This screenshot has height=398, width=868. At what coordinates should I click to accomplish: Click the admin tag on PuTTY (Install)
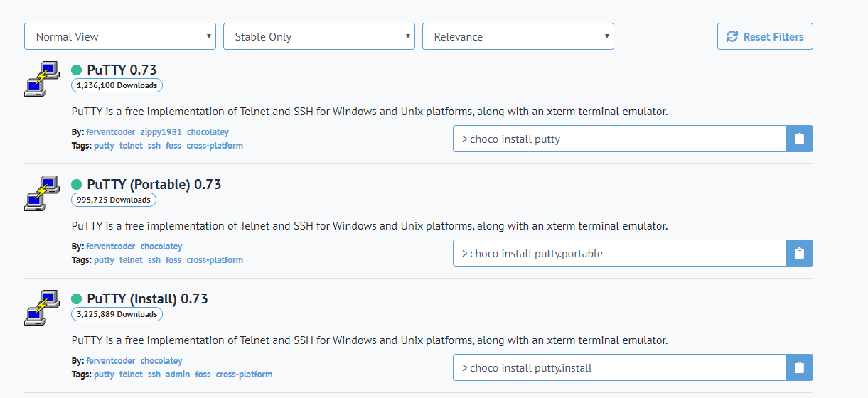coord(178,375)
